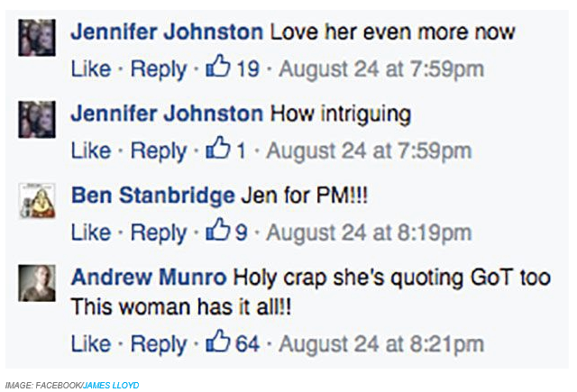The width and height of the screenshot is (577, 392).
Task: Like Ben Stanbridge's 'Jen for PM' comment
Action: click(91, 232)
